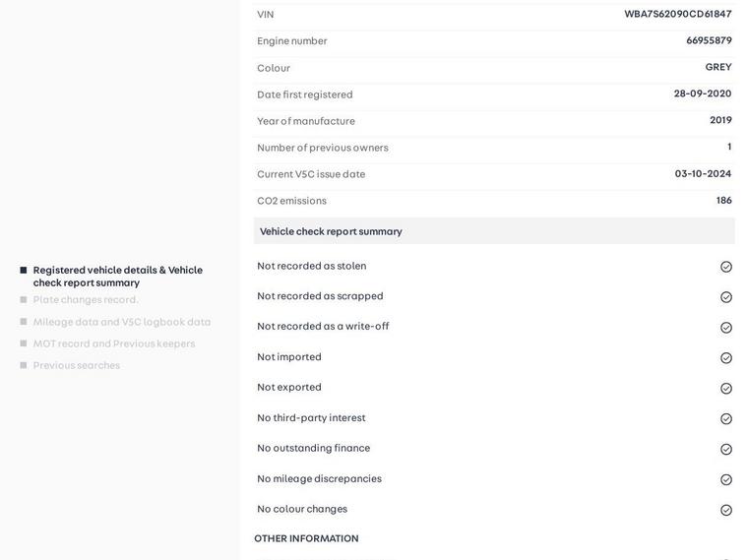747x560 pixels.
Task: Click the 'Not exported' check icon
Action: click(726, 389)
